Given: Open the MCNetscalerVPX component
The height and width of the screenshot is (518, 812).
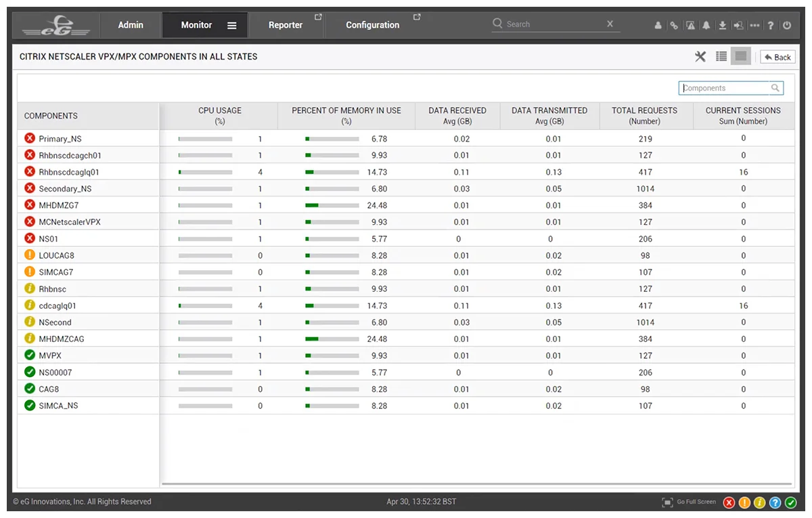Looking at the screenshot, I should coord(70,222).
